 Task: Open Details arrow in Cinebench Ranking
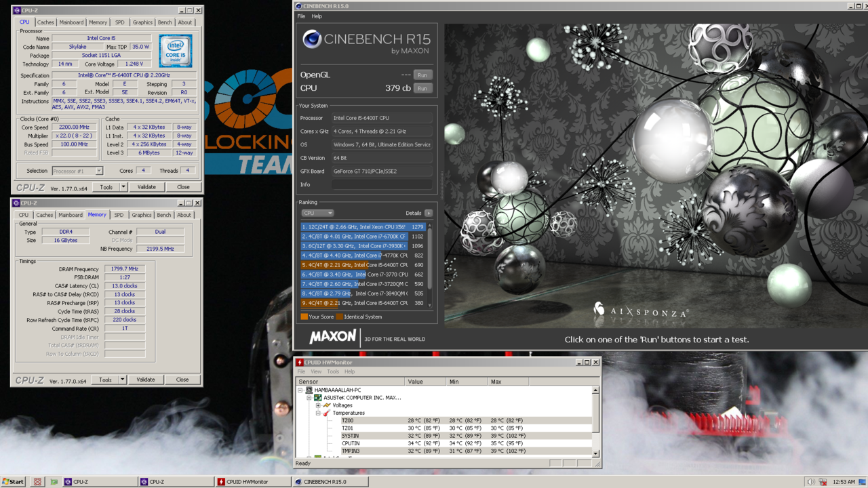click(429, 213)
